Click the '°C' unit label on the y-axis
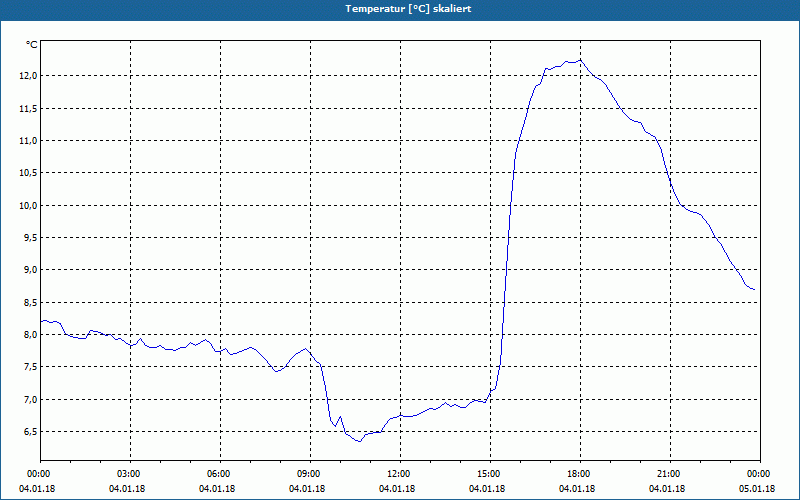 [x=31, y=45]
